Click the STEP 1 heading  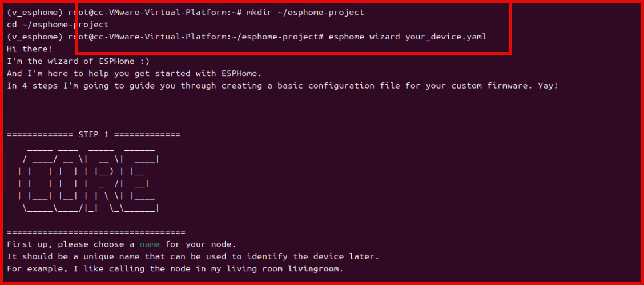click(94, 134)
